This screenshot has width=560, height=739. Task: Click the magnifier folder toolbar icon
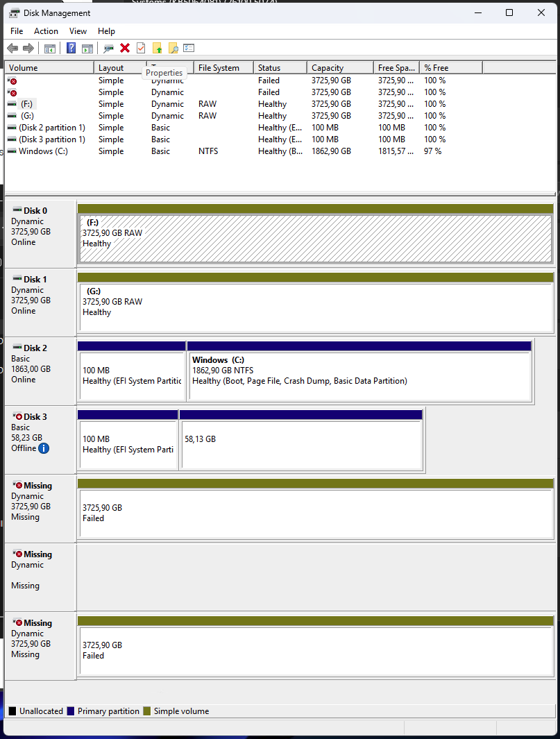click(x=173, y=48)
